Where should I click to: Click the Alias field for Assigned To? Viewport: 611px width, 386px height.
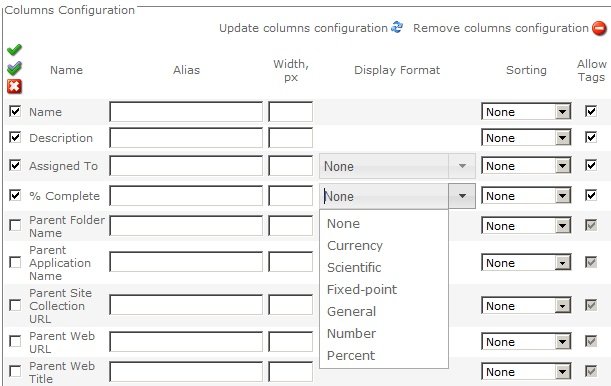tap(186, 166)
